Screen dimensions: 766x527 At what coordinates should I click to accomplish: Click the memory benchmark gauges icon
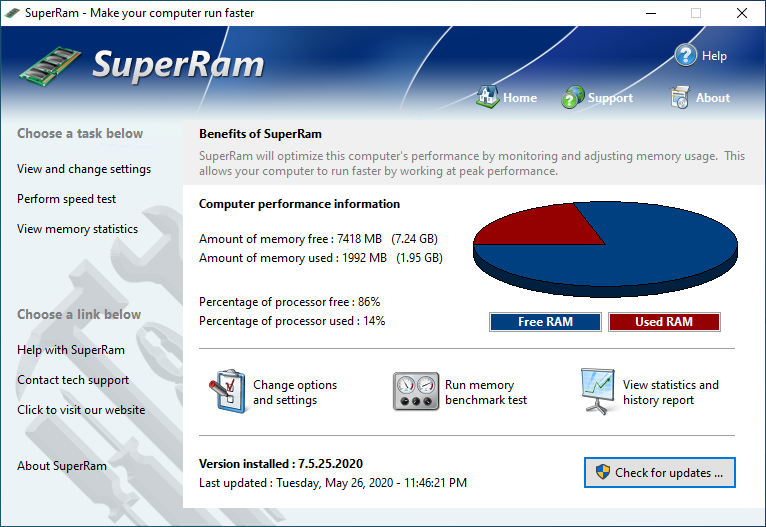(415, 391)
